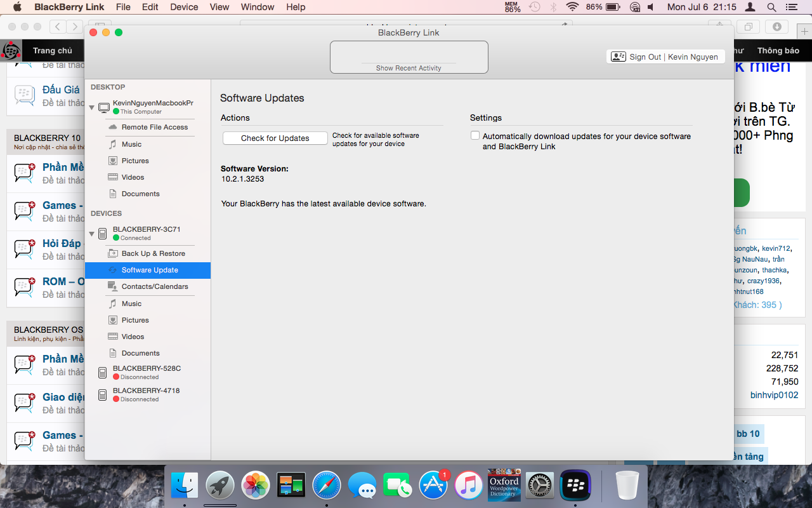The height and width of the screenshot is (508, 812).
Task: Open Contacts/Calendars sync icon
Action: tap(113, 286)
